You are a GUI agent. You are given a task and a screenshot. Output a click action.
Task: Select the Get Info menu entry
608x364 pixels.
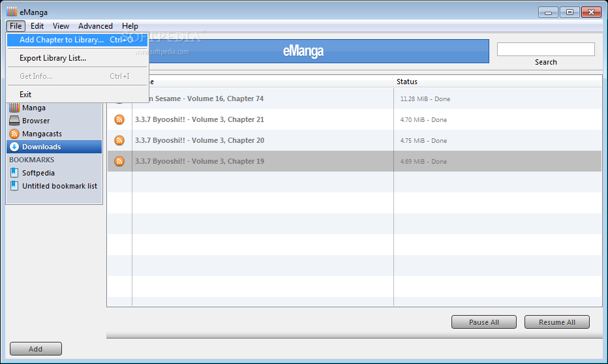(77, 76)
